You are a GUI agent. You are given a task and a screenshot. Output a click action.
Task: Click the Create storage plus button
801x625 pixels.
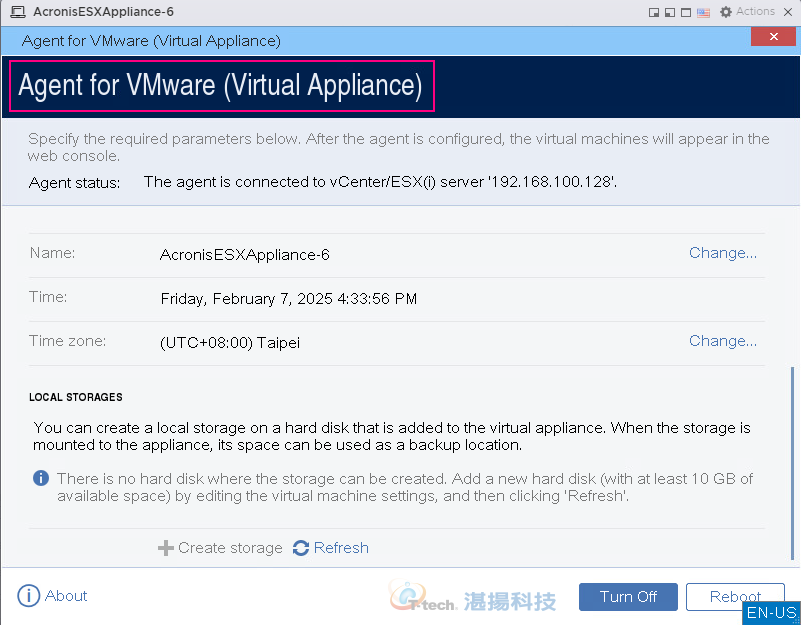[220, 548]
